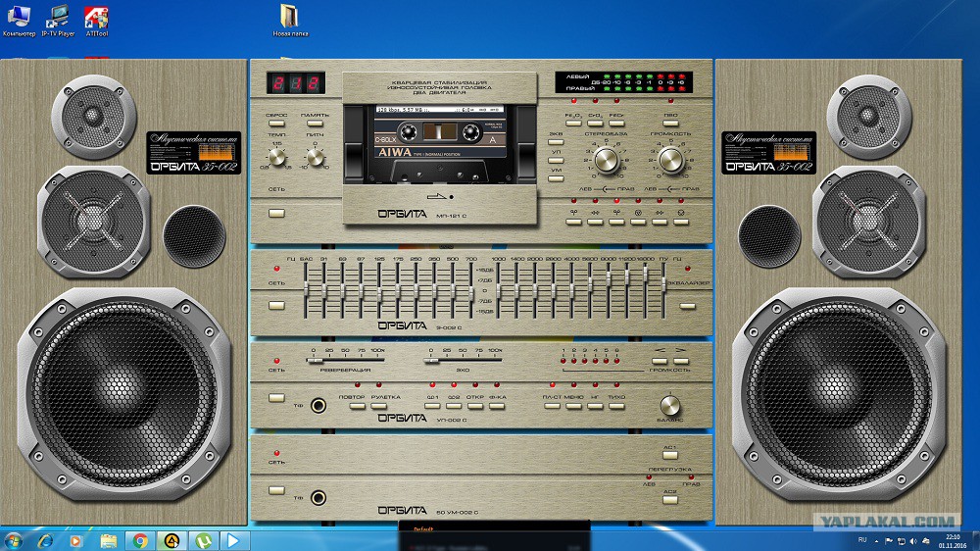The image size is (980, 551).
Task: Open Windows Explorer from the taskbar
Action: (x=108, y=540)
